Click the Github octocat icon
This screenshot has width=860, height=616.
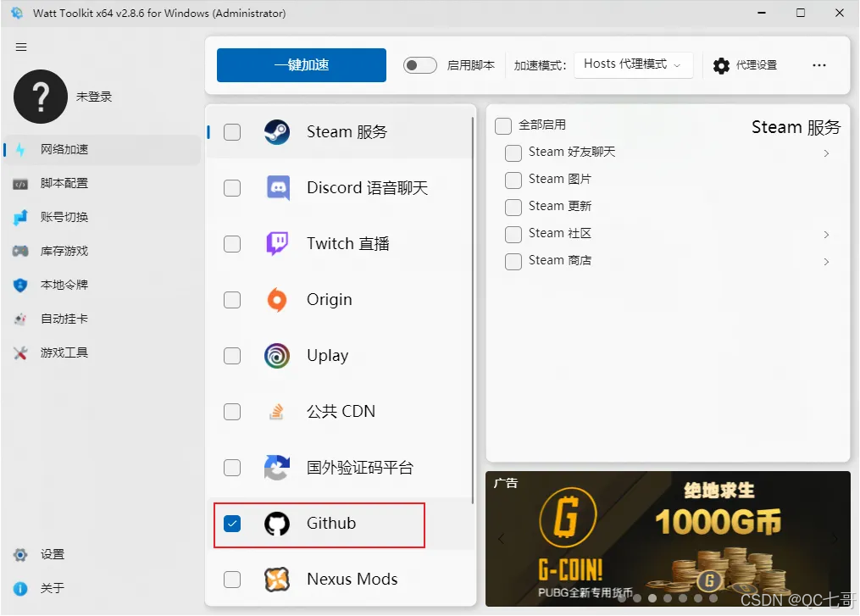(277, 524)
